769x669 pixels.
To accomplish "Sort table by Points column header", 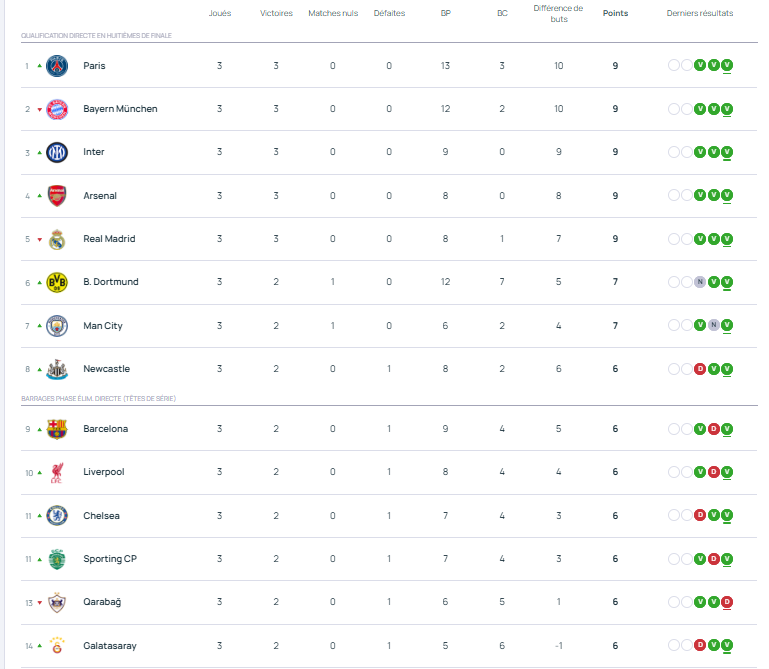I will pos(615,13).
